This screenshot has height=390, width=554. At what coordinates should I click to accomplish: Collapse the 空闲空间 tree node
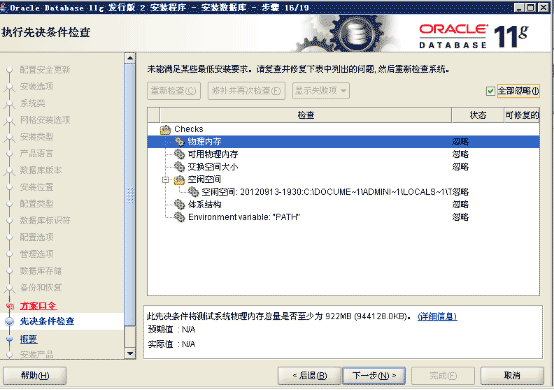tap(165, 180)
